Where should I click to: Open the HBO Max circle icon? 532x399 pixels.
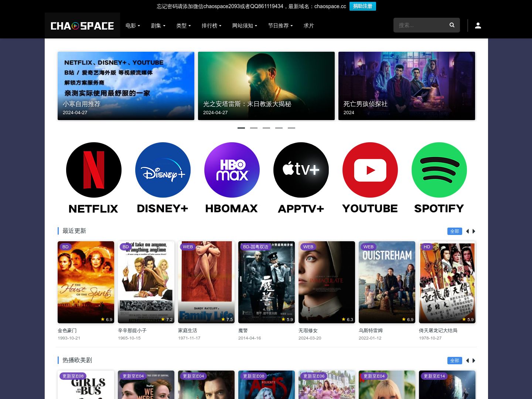pyautogui.click(x=232, y=170)
